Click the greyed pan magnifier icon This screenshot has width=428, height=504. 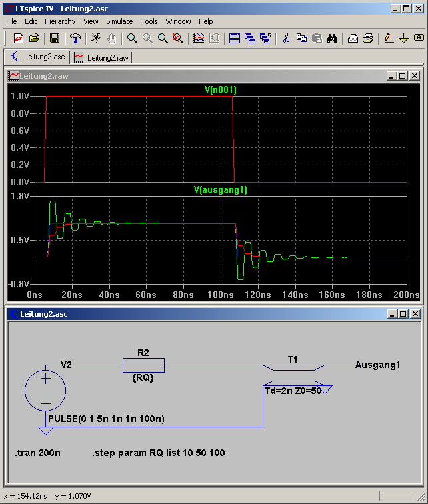[x=147, y=38]
